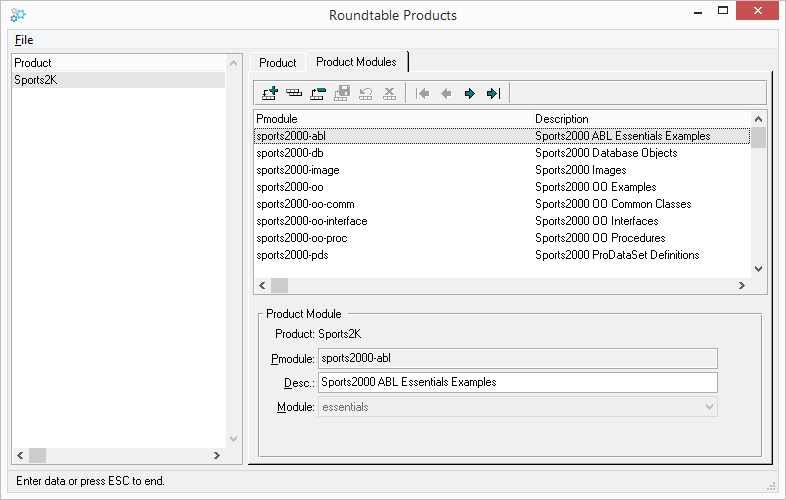The width and height of the screenshot is (786, 500).
Task: Click the Pmodule column header
Action: pos(393,119)
